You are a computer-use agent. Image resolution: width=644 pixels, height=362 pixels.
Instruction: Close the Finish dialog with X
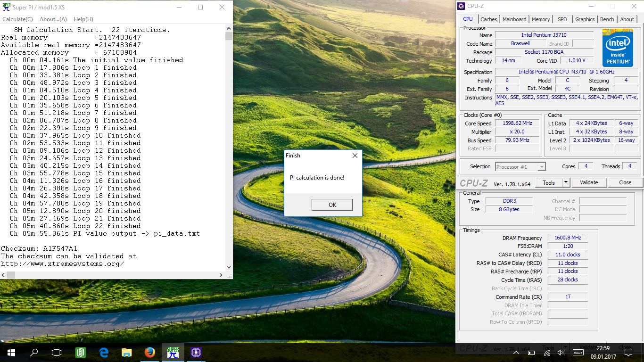click(x=355, y=156)
